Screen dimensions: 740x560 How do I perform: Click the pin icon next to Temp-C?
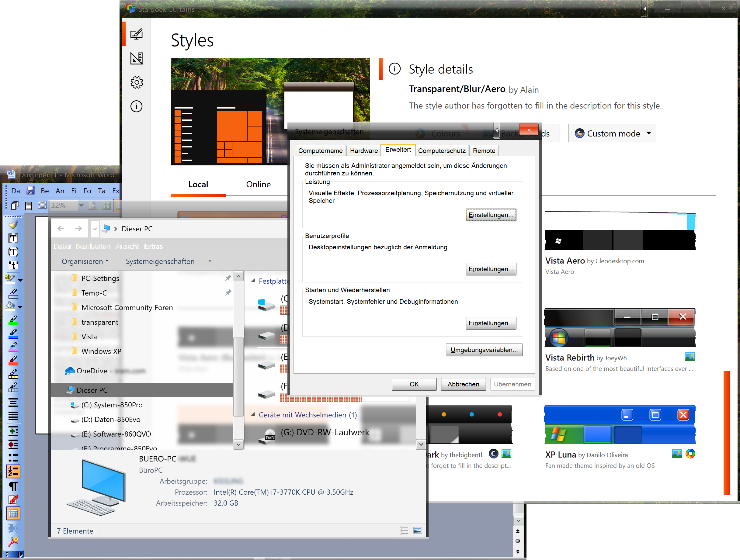[x=228, y=293]
